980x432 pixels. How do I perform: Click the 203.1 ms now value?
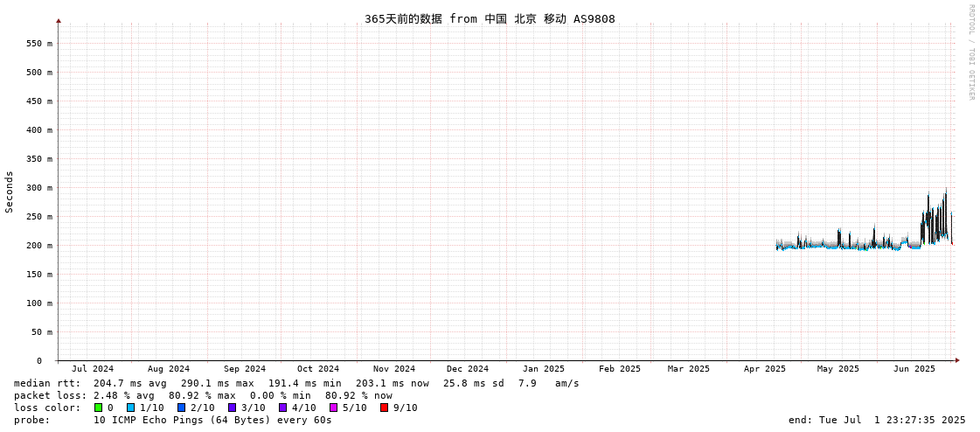[392, 383]
